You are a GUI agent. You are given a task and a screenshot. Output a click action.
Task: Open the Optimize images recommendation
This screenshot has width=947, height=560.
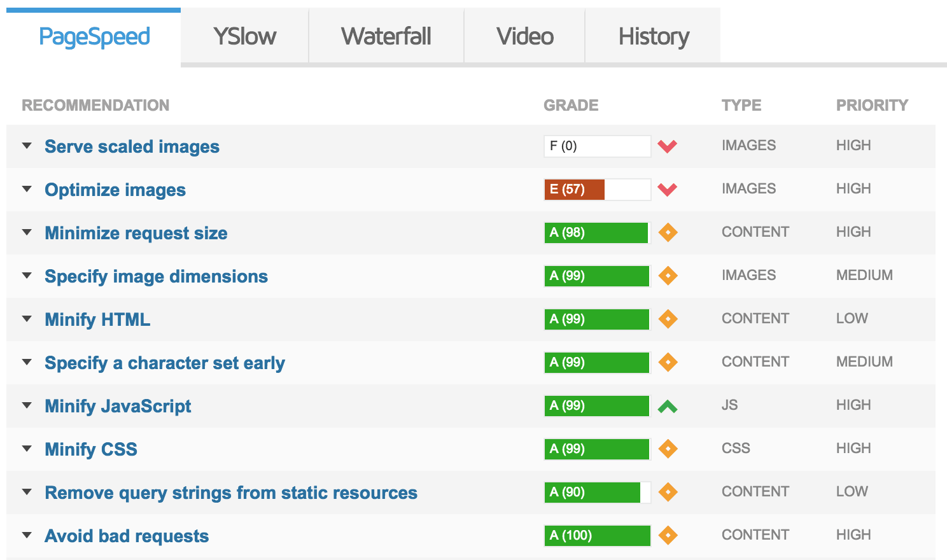coord(115,190)
